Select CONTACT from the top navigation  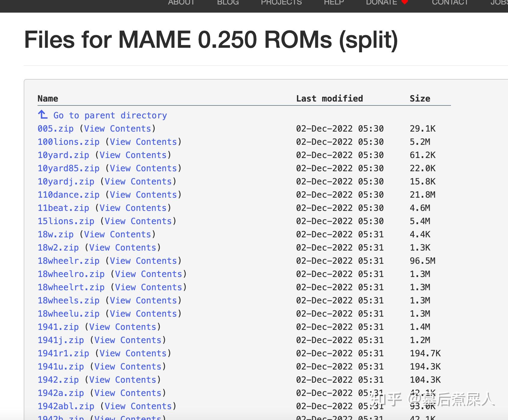(450, 2)
